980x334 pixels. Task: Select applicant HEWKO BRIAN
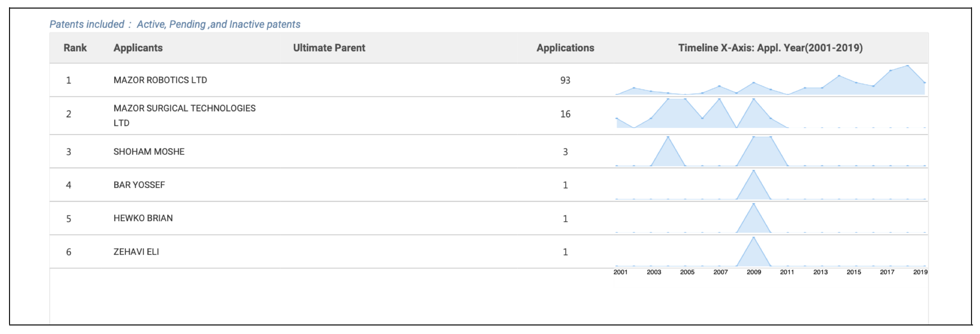143,218
